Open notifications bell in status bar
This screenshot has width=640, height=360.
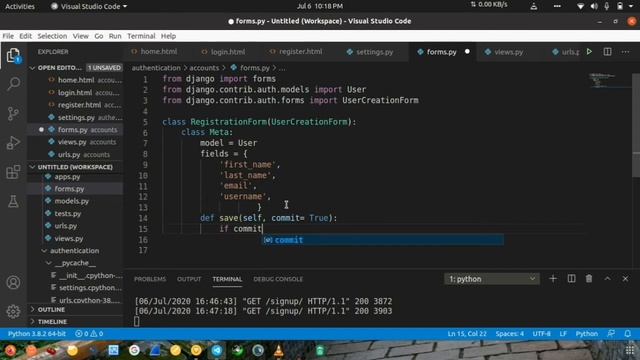coord(628,333)
